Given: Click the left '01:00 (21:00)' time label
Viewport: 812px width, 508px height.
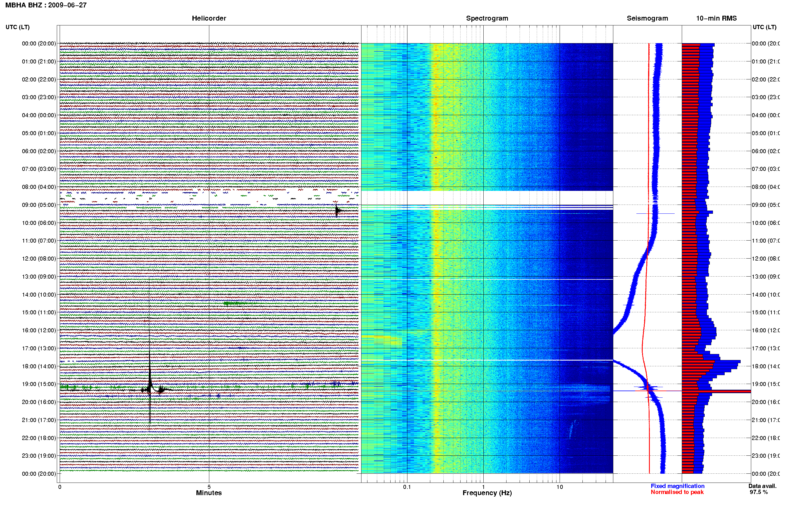Looking at the screenshot, I should click(x=39, y=61).
